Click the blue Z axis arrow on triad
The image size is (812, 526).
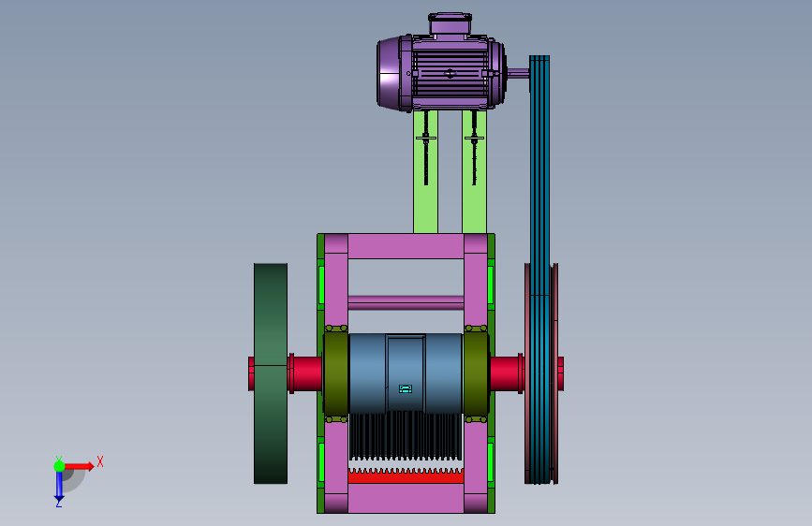[59, 486]
